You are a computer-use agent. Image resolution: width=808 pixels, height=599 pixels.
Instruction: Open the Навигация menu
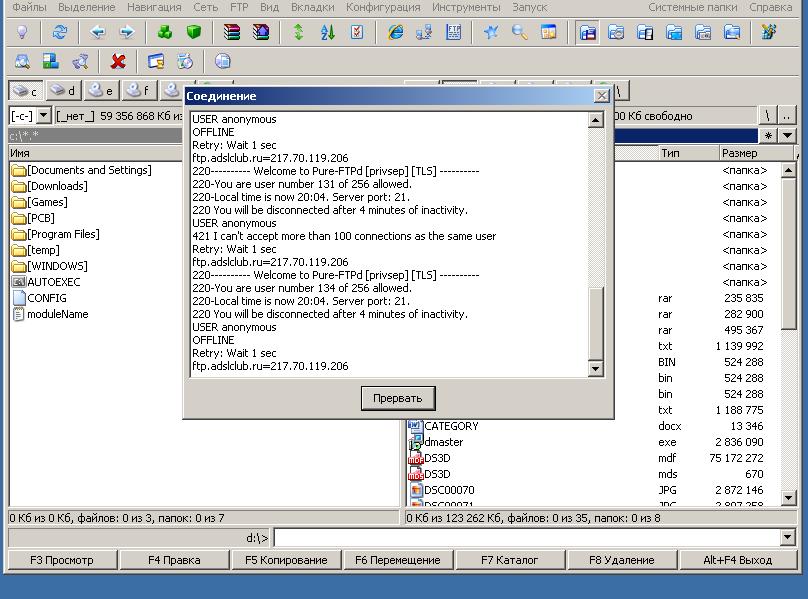[154, 7]
